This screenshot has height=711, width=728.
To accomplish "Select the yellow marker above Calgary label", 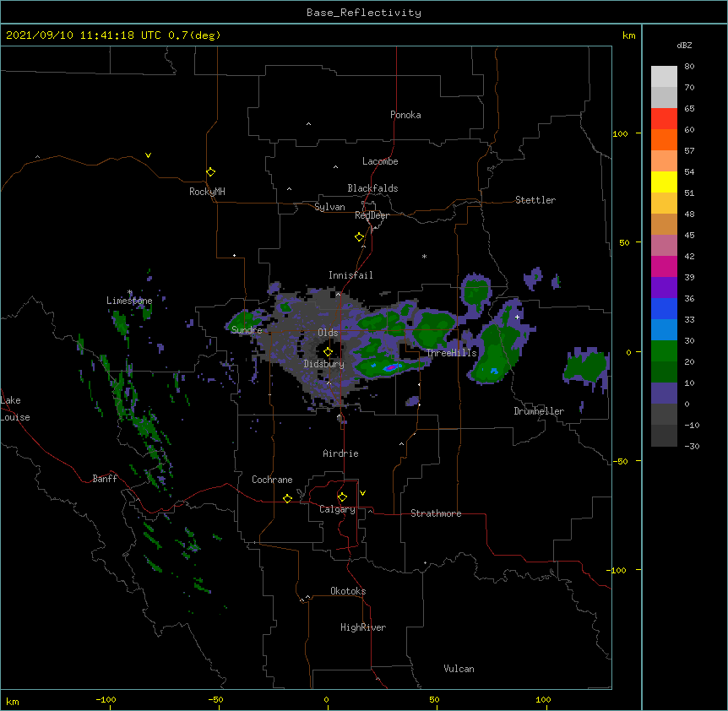I will click(x=342, y=497).
